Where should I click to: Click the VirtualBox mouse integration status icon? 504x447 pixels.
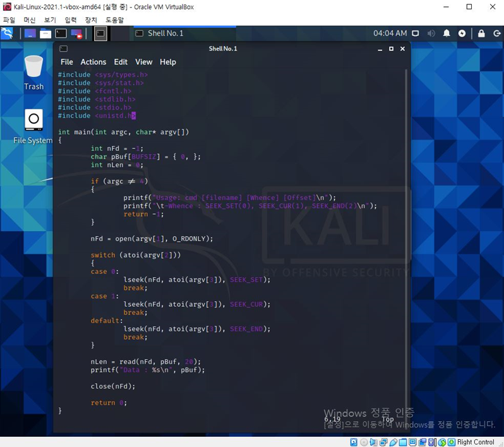tap(442, 442)
